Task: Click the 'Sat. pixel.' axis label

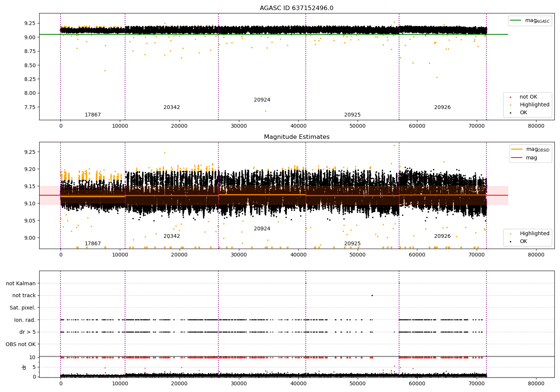Action: [23, 308]
